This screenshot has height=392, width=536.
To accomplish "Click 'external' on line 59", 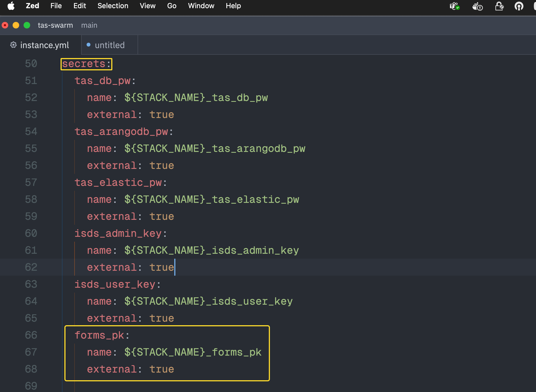I will click(112, 217).
